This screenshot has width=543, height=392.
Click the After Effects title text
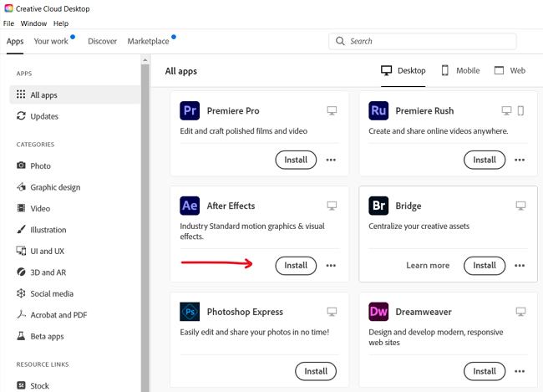point(231,206)
